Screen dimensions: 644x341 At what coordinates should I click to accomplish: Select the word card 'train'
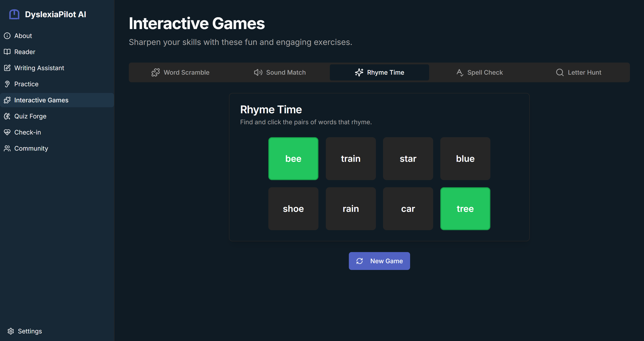tap(350, 159)
